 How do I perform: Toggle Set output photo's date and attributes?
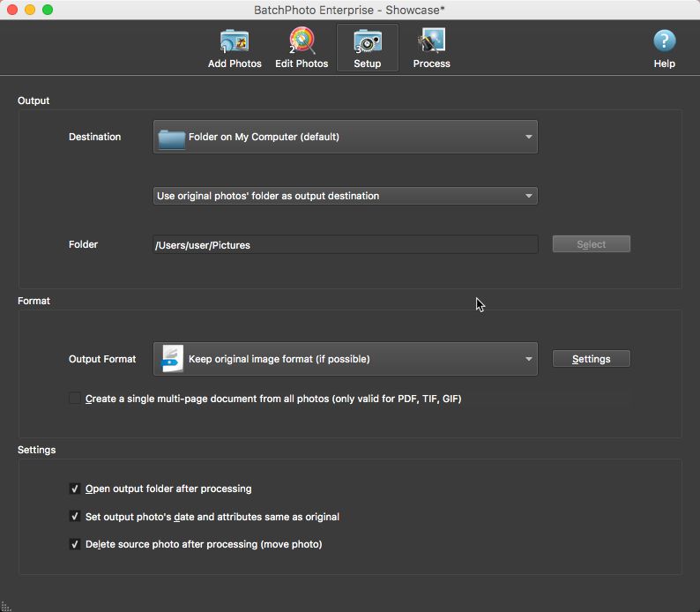(75, 517)
